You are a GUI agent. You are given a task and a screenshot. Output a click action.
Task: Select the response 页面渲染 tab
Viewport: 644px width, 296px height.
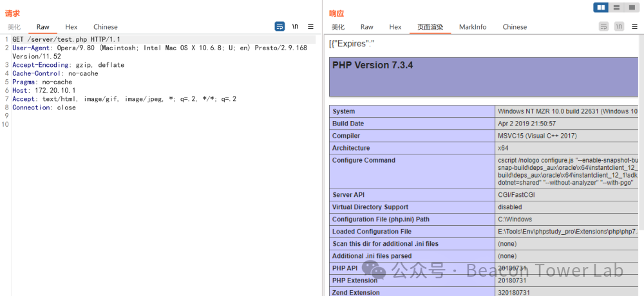coord(430,27)
